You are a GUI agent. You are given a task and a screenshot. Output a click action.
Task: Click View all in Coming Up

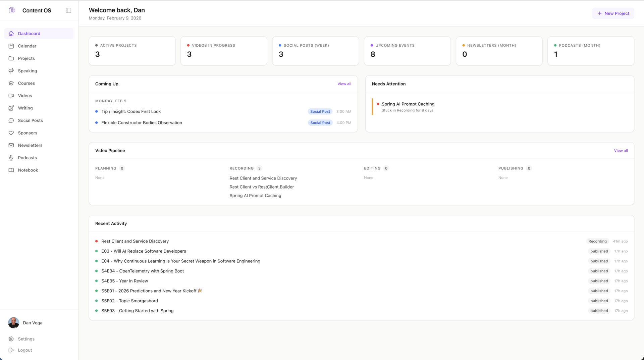point(344,84)
